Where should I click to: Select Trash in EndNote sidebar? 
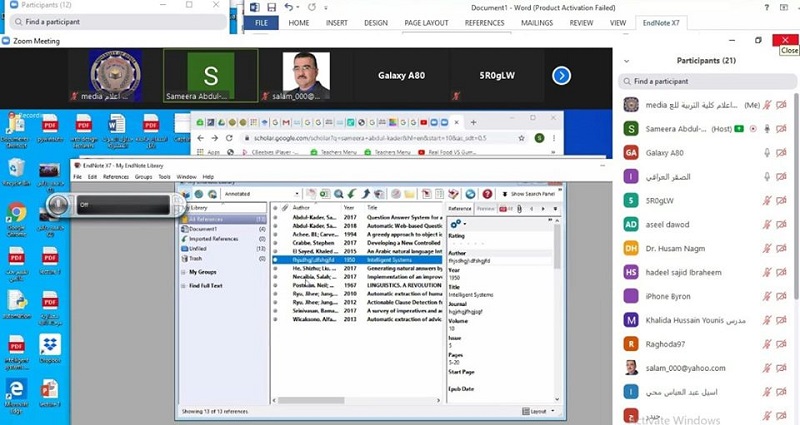click(x=223, y=258)
